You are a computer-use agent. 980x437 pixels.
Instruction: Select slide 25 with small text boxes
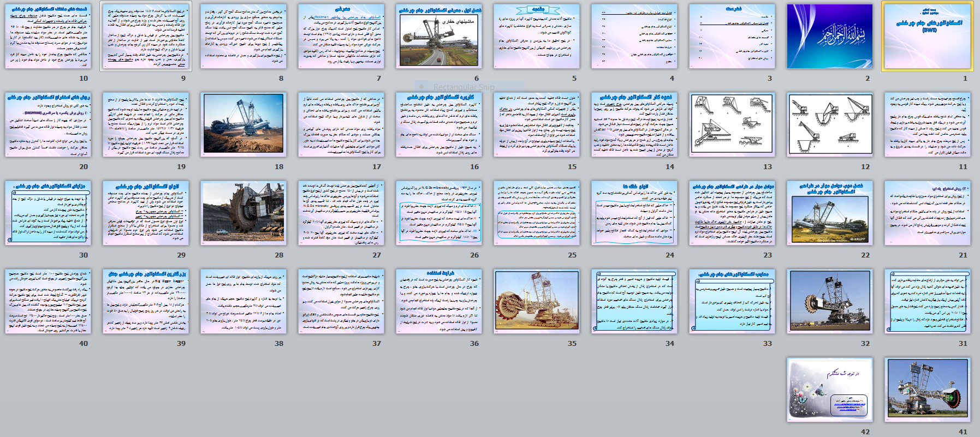point(537,213)
